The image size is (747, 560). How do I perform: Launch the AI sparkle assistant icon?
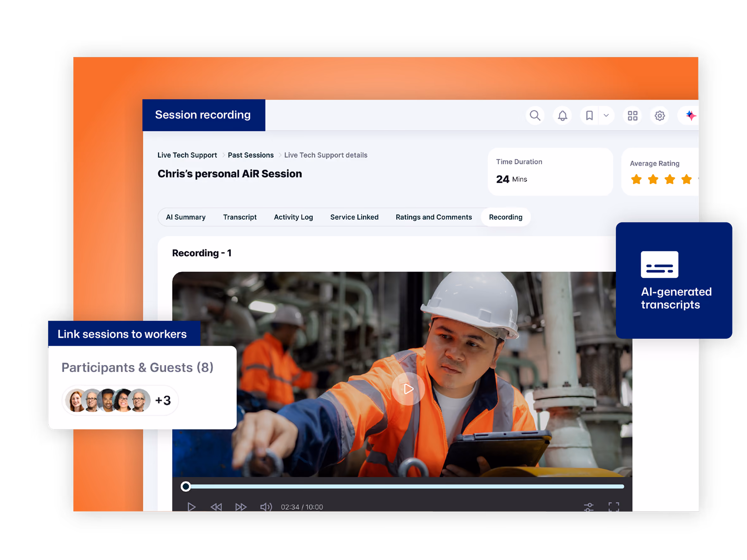690,115
